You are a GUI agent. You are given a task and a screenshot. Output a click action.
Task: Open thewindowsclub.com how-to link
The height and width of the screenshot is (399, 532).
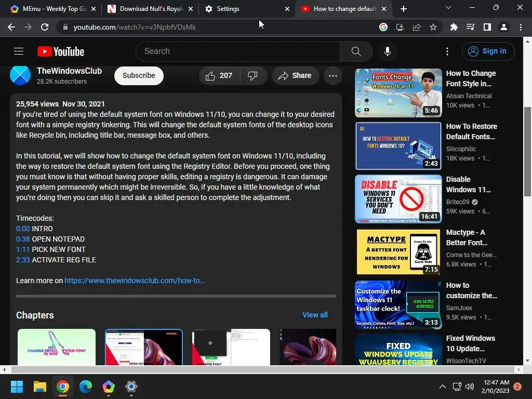tap(135, 281)
